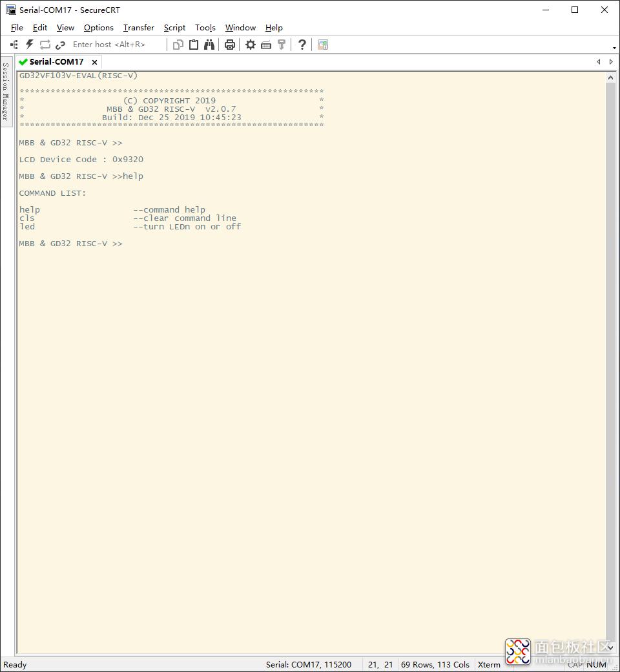Image resolution: width=620 pixels, height=672 pixels.
Task: Click the terminal scrollbar up arrow
Action: [x=610, y=78]
